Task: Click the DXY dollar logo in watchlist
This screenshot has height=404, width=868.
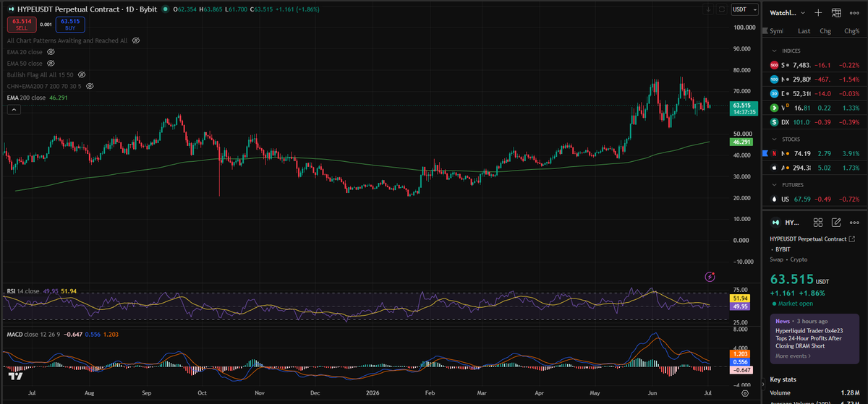Action: coord(774,122)
